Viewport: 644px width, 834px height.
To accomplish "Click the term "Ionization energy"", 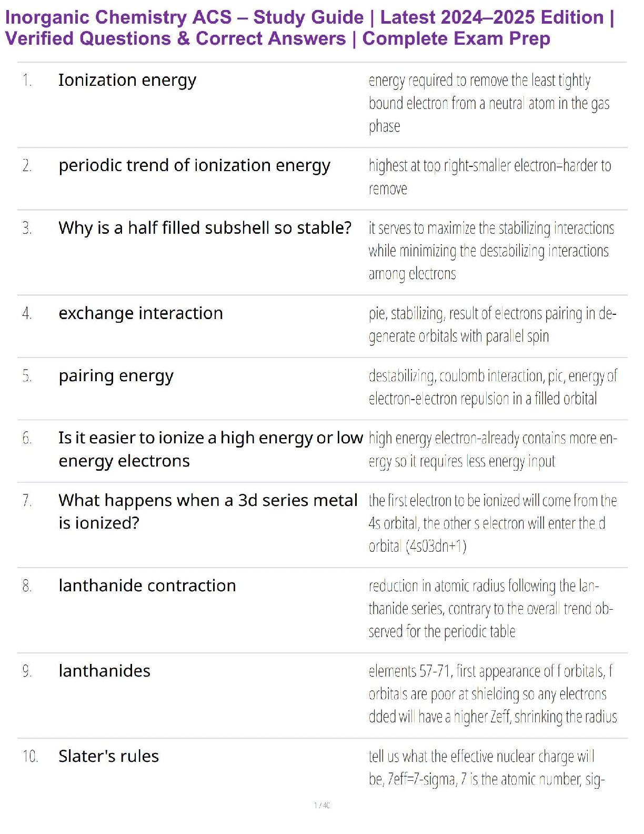I will point(127,80).
